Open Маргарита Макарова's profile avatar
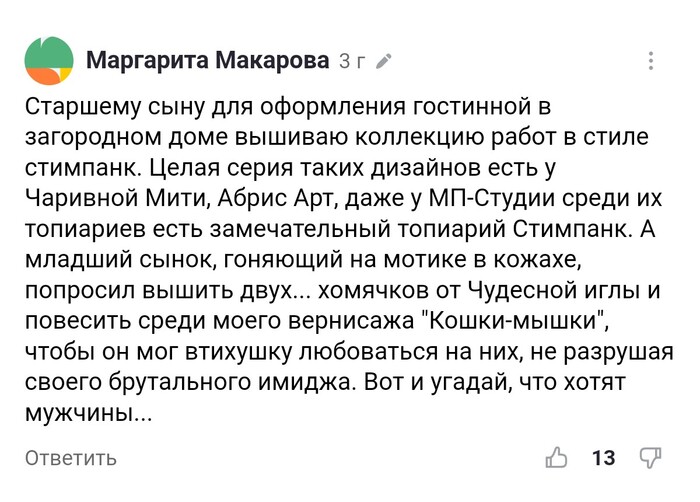The height and width of the screenshot is (502, 700). (49, 61)
